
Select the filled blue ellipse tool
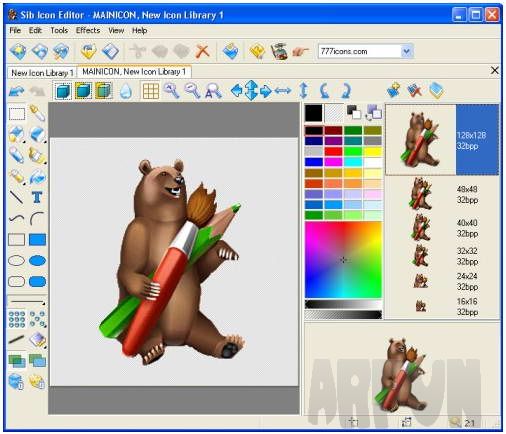pyautogui.click(x=37, y=260)
